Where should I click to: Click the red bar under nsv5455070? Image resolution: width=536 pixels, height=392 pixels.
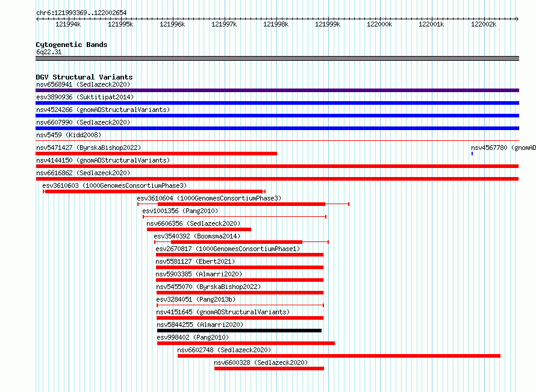coord(240,293)
